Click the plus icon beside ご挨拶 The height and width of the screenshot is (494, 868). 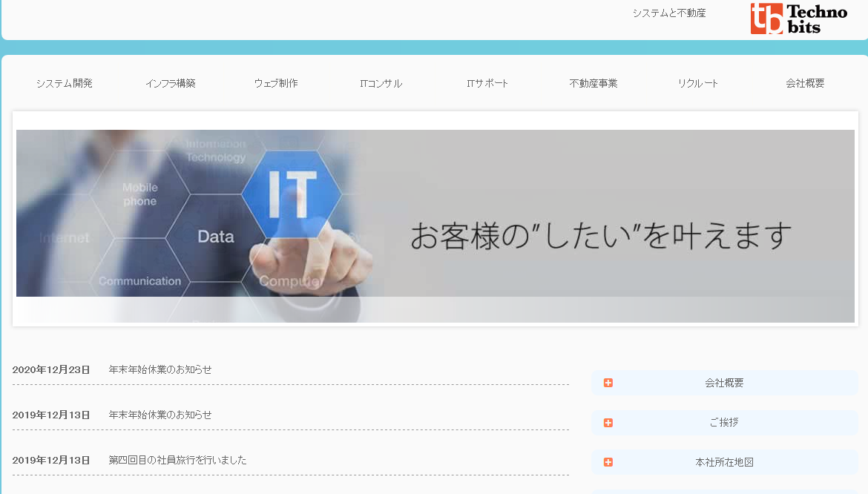[608, 423]
